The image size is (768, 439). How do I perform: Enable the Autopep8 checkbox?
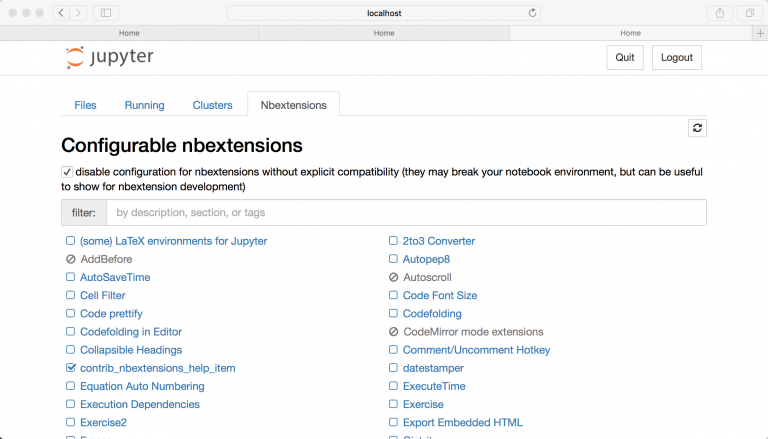pos(393,259)
